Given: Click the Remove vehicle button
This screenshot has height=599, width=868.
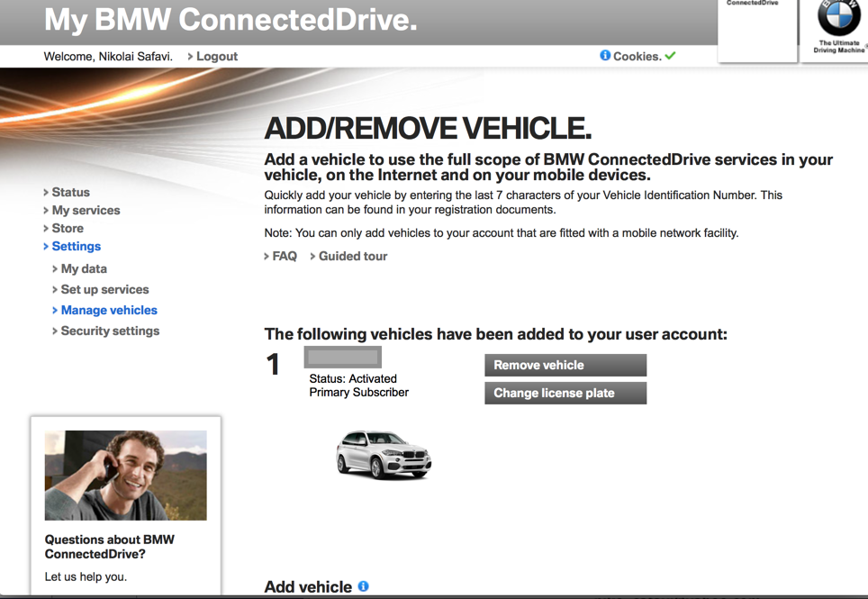Looking at the screenshot, I should [x=565, y=366].
